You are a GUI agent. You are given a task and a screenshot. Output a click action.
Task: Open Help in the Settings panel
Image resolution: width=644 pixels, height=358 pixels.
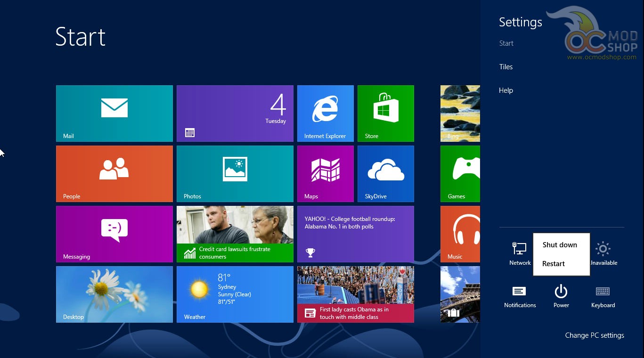[506, 90]
